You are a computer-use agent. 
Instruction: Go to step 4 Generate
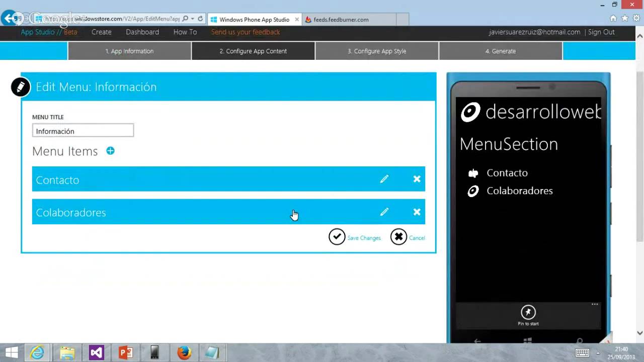[501, 51]
